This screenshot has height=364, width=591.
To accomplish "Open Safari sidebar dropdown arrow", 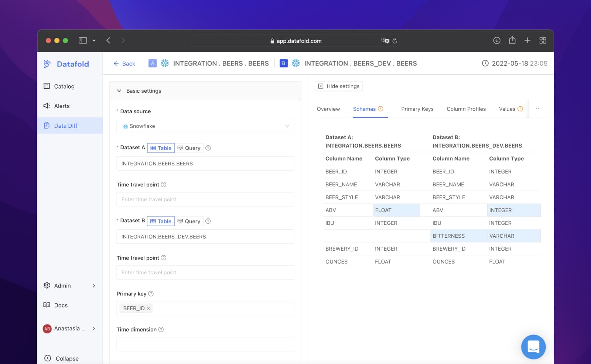I will pos(94,41).
